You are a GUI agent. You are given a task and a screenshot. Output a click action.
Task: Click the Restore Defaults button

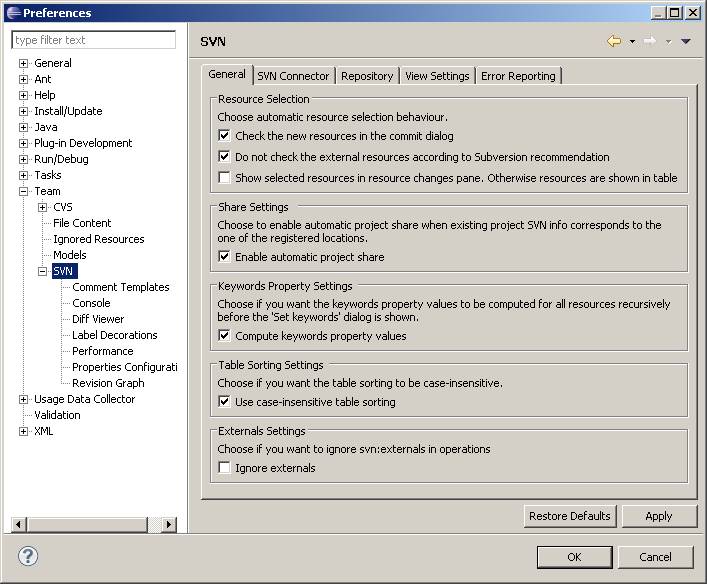click(x=569, y=515)
